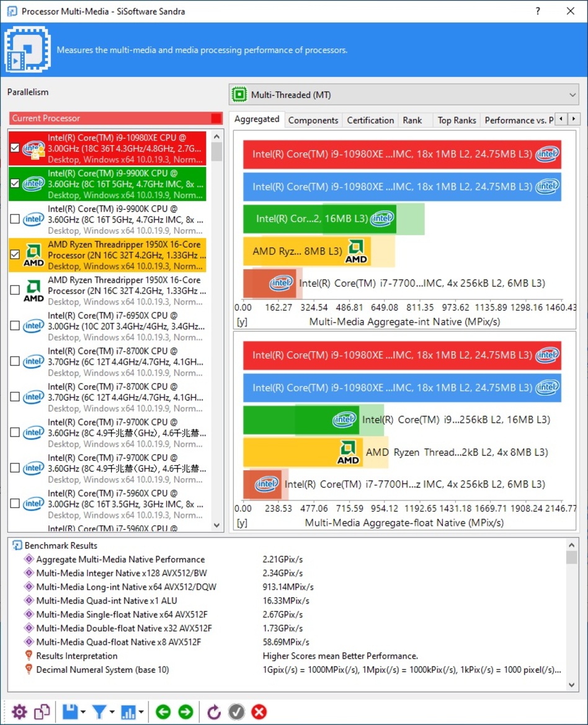
Task: Expand the save icon's dropdown arrow
Action: (x=83, y=712)
